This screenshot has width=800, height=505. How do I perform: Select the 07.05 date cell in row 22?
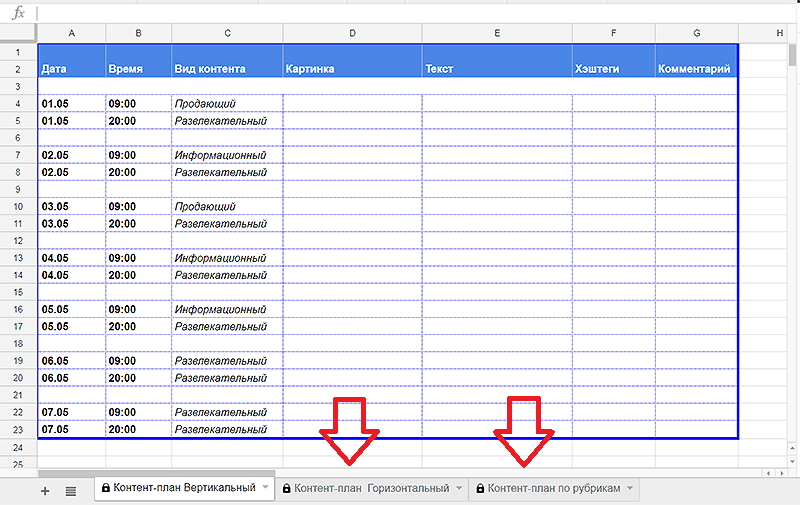click(71, 412)
